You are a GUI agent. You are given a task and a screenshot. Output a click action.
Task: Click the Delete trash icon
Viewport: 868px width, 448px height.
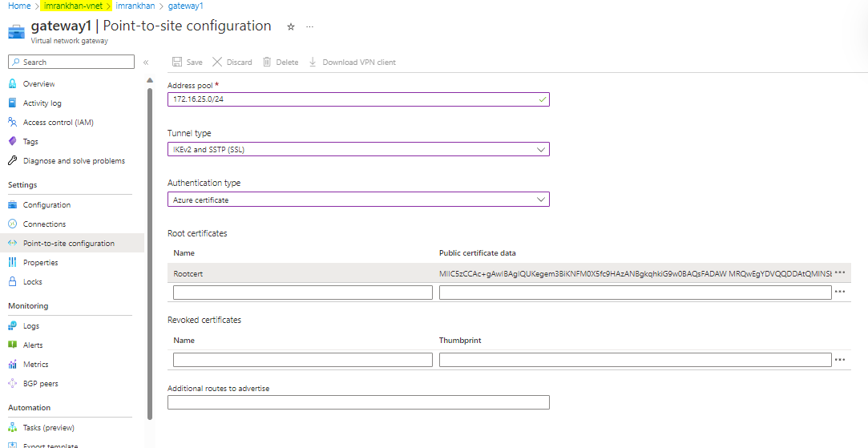(268, 62)
